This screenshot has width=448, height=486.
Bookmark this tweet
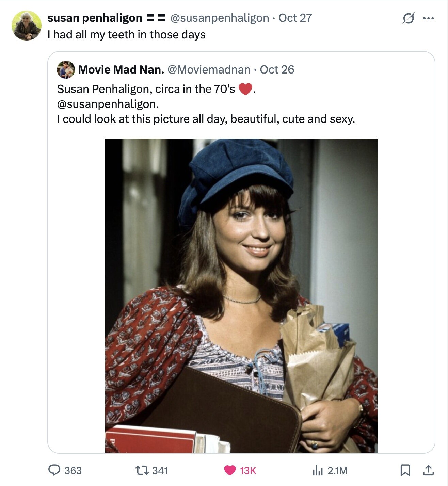pyautogui.click(x=405, y=470)
